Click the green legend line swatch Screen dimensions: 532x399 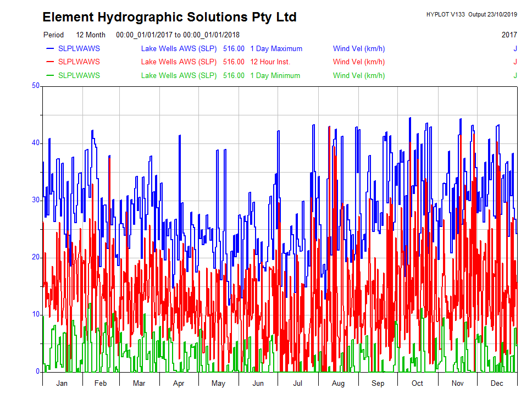coord(50,75)
